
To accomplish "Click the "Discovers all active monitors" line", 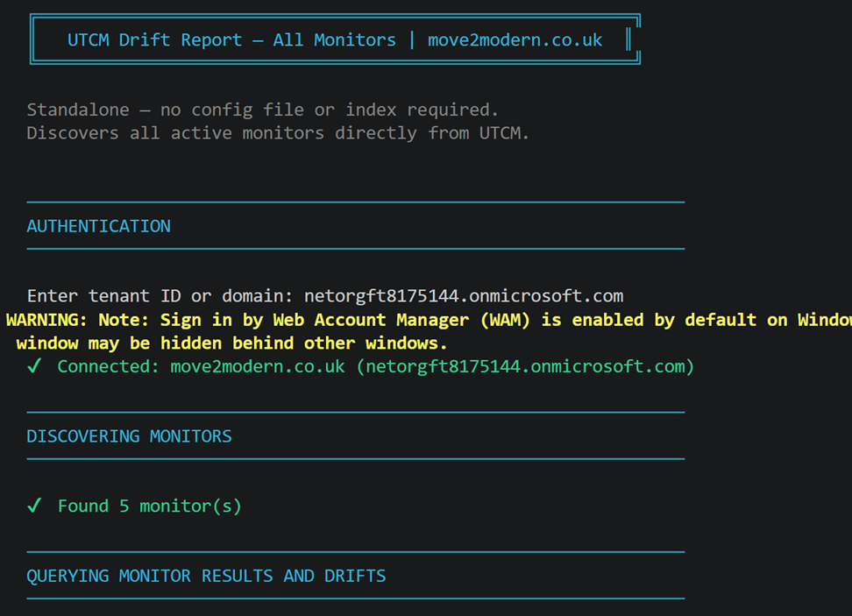I will (278, 133).
